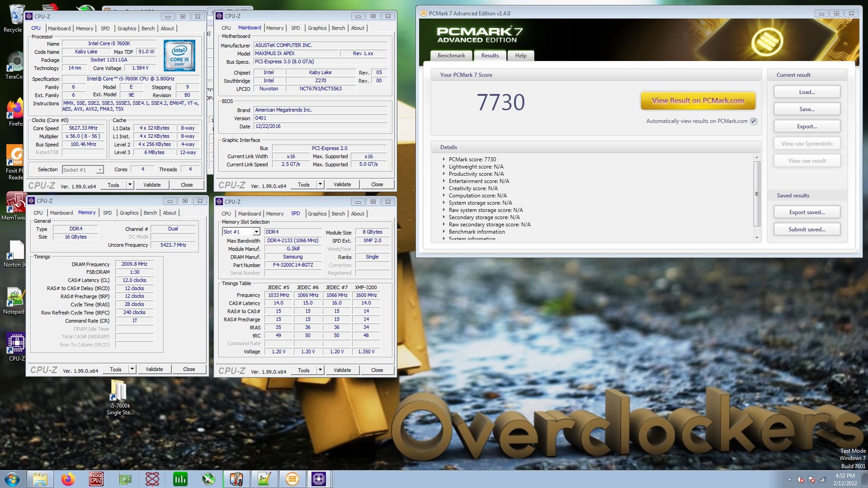The height and width of the screenshot is (488, 868).
Task: Open Tools dropdown arrow in SPD window
Action: coord(320,370)
